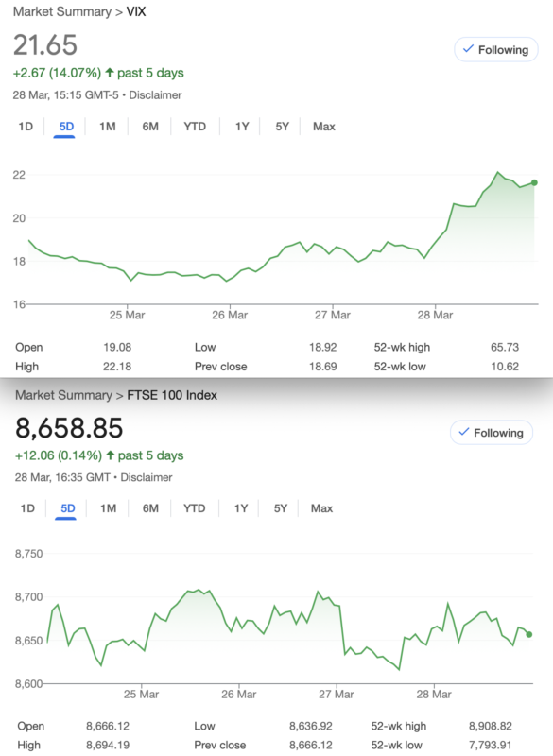Select 1Y range on FTSE chart
Viewport: 553px width, 756px height.
(241, 508)
